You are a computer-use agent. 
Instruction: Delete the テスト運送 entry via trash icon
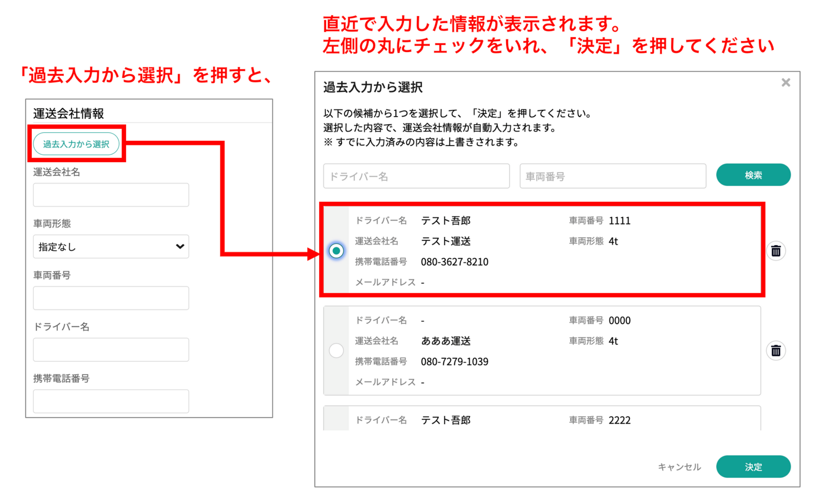coord(775,251)
